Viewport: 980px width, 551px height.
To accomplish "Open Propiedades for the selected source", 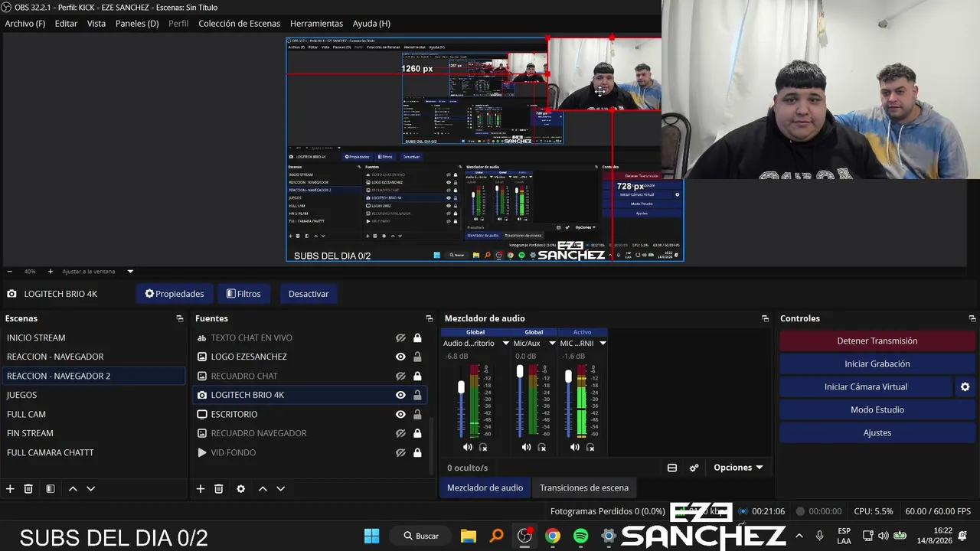I will coord(175,294).
